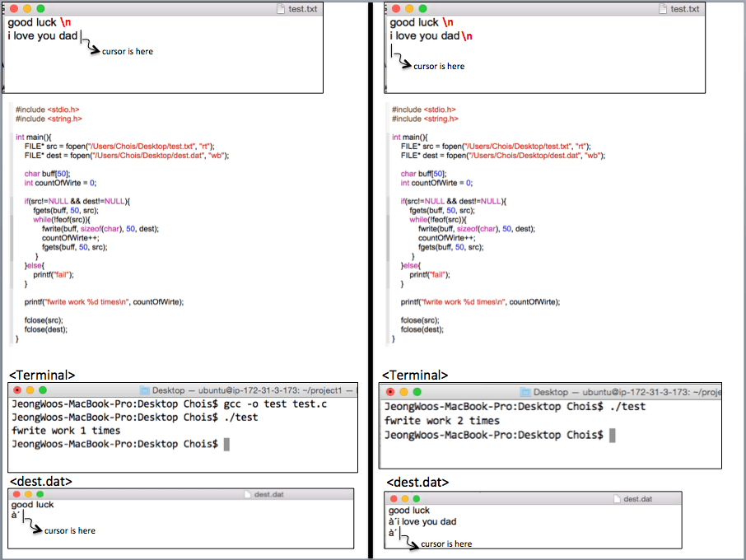Click the 'int main(){' line in left code
This screenshot has width=746, height=560.
point(34,136)
